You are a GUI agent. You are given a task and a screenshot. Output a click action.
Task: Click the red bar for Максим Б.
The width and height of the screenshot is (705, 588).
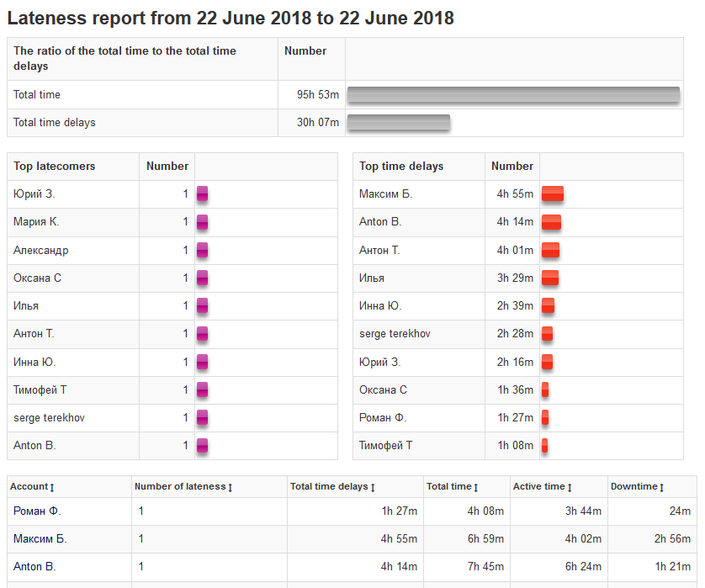[x=553, y=194]
